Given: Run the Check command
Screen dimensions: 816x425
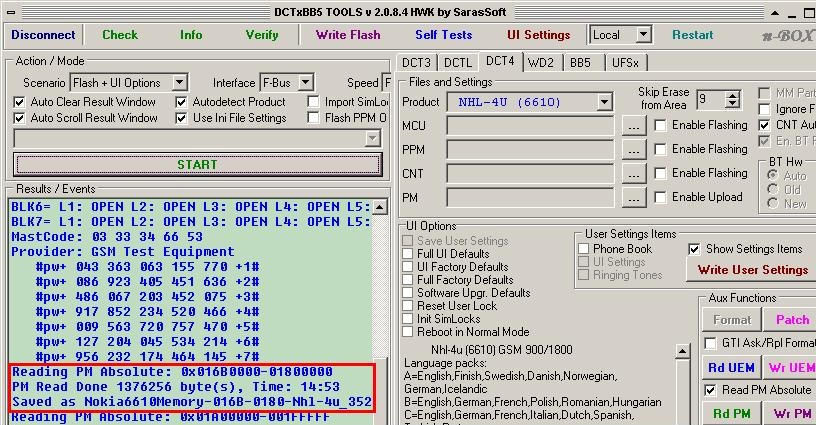Looking at the screenshot, I should coord(120,35).
